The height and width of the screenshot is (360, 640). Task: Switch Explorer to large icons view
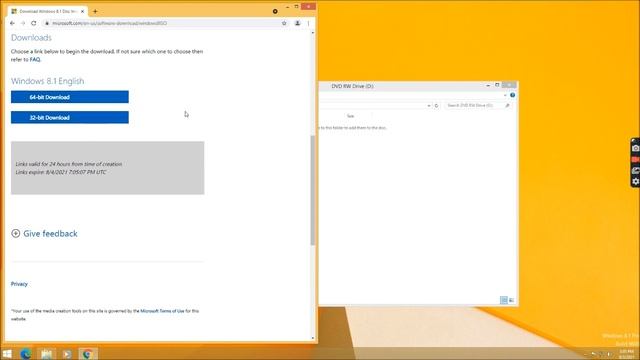pos(511,300)
